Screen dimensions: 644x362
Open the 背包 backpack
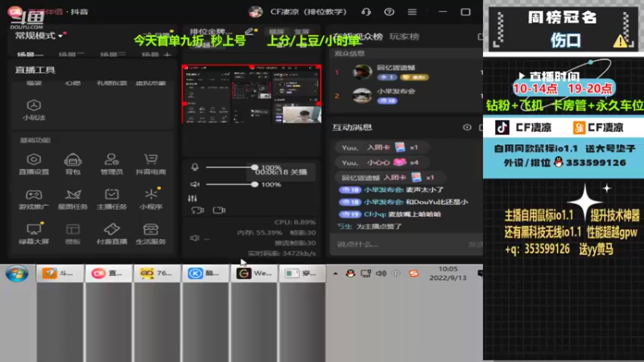click(x=72, y=164)
